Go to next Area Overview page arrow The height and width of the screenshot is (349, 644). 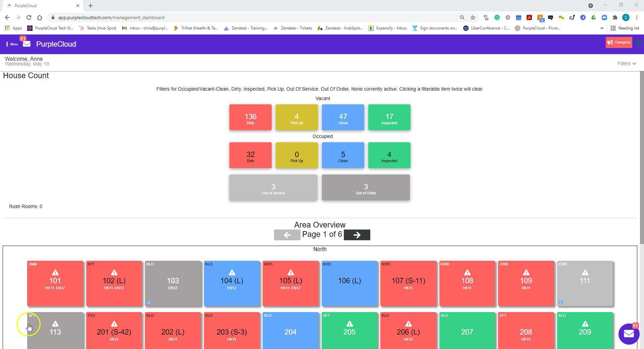[x=357, y=235]
